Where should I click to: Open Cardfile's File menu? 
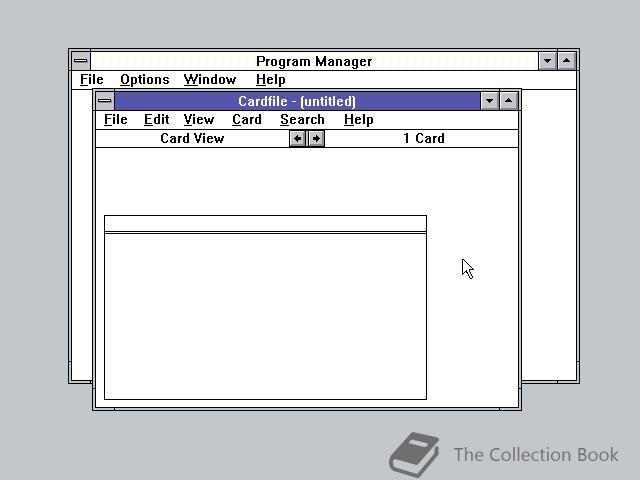(x=116, y=120)
